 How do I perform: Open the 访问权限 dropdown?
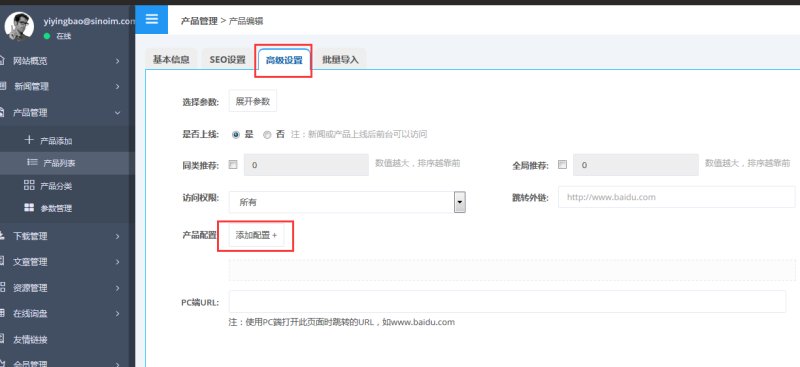(347, 202)
